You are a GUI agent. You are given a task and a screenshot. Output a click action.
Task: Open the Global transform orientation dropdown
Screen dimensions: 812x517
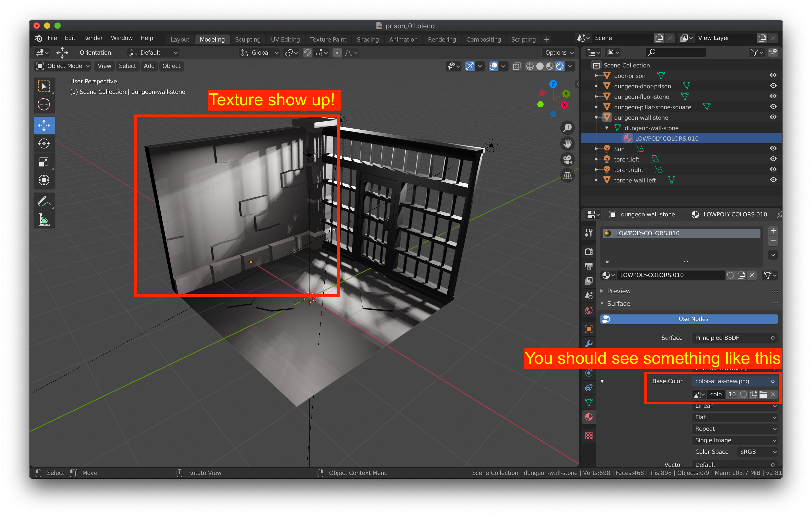click(x=260, y=53)
